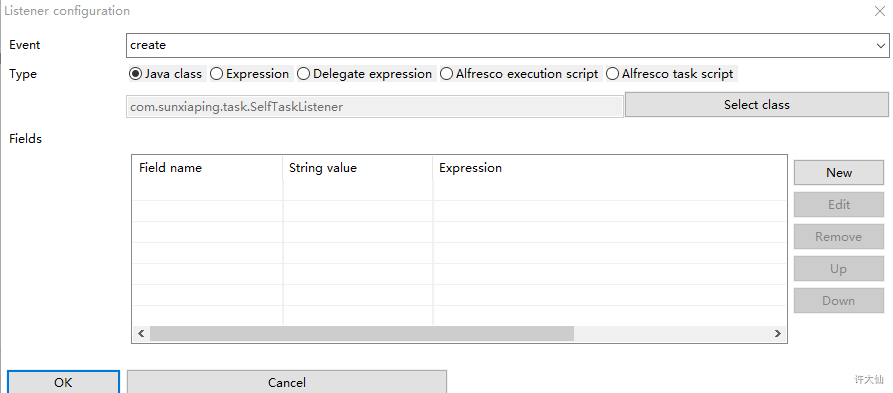The height and width of the screenshot is (393, 893).
Task: Click the Edit field button
Action: 839,204
